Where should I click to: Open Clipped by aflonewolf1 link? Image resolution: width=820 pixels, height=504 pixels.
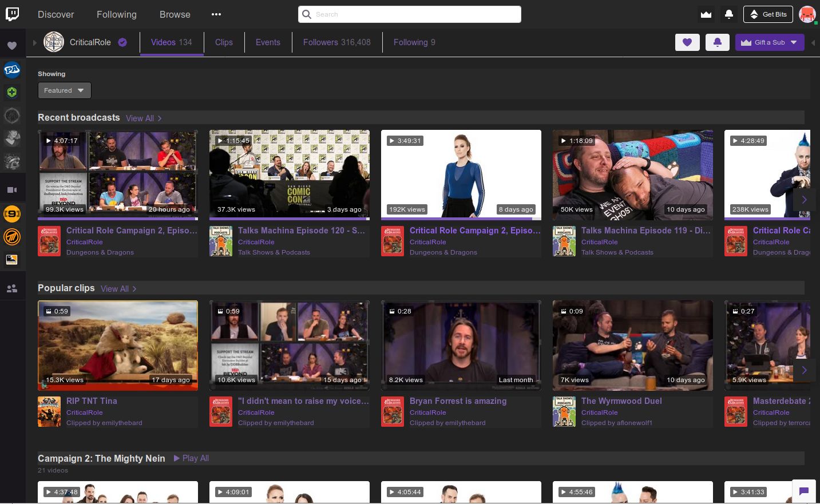point(617,423)
